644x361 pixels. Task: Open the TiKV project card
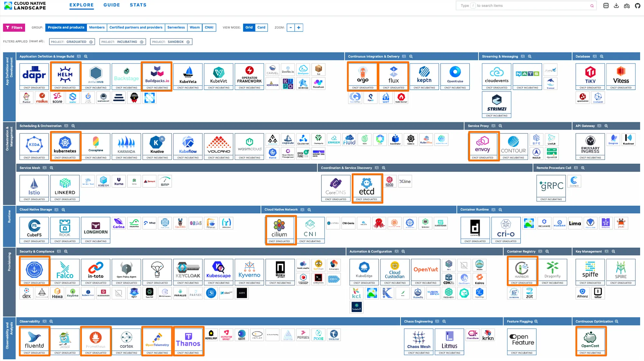590,76
